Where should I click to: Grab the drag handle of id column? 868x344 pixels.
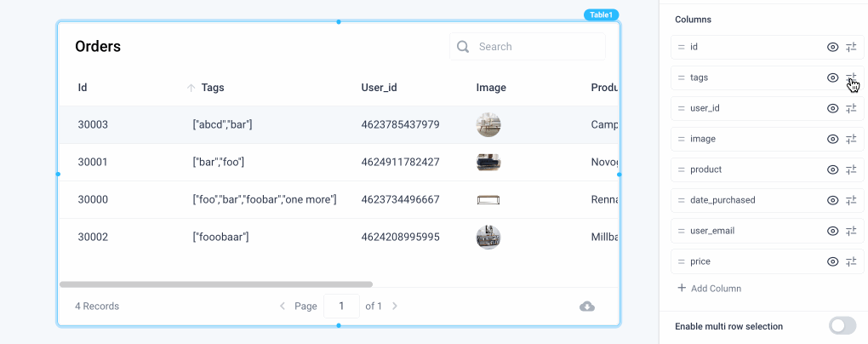tap(682, 47)
